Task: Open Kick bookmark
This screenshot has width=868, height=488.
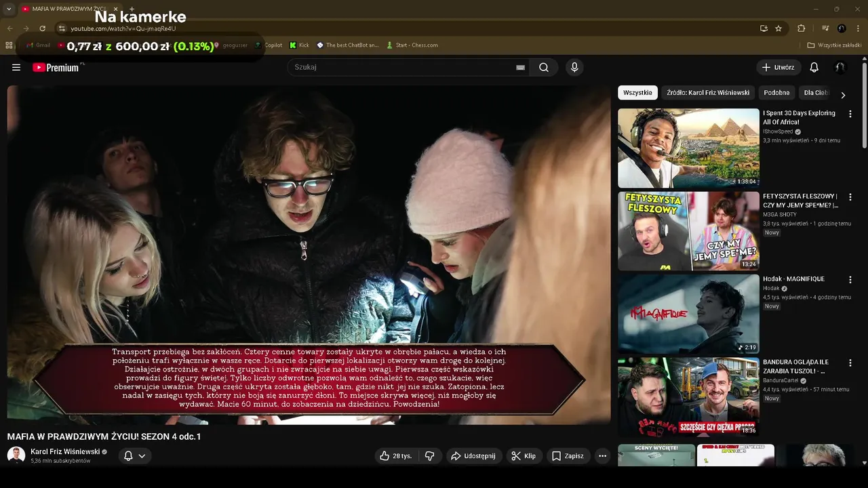Action: 299,45
